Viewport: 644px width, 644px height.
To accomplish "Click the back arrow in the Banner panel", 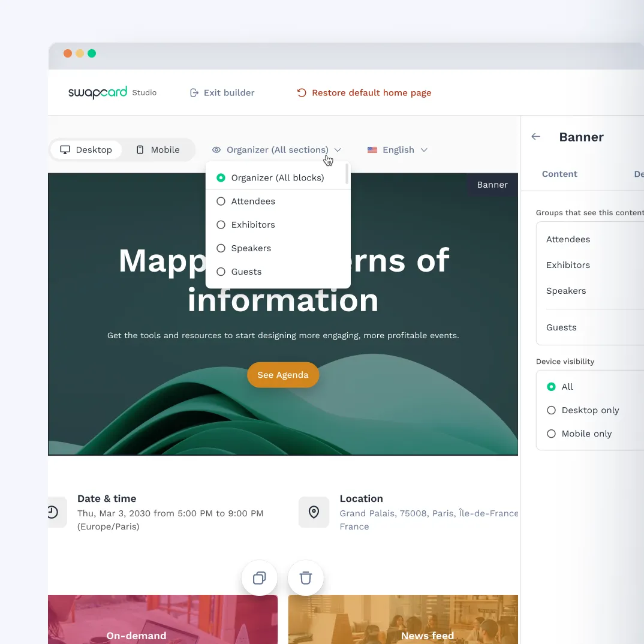I will (x=535, y=137).
